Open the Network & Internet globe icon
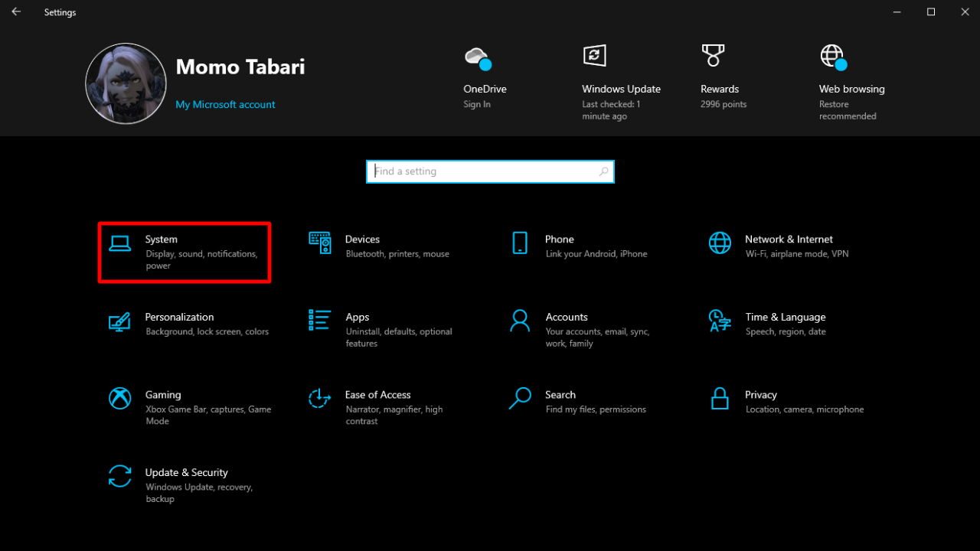Screen dimensions: 980x551 pyautogui.click(x=720, y=243)
